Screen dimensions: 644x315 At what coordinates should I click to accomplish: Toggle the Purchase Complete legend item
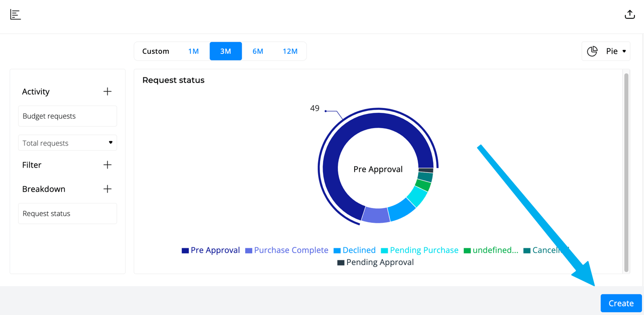286,250
